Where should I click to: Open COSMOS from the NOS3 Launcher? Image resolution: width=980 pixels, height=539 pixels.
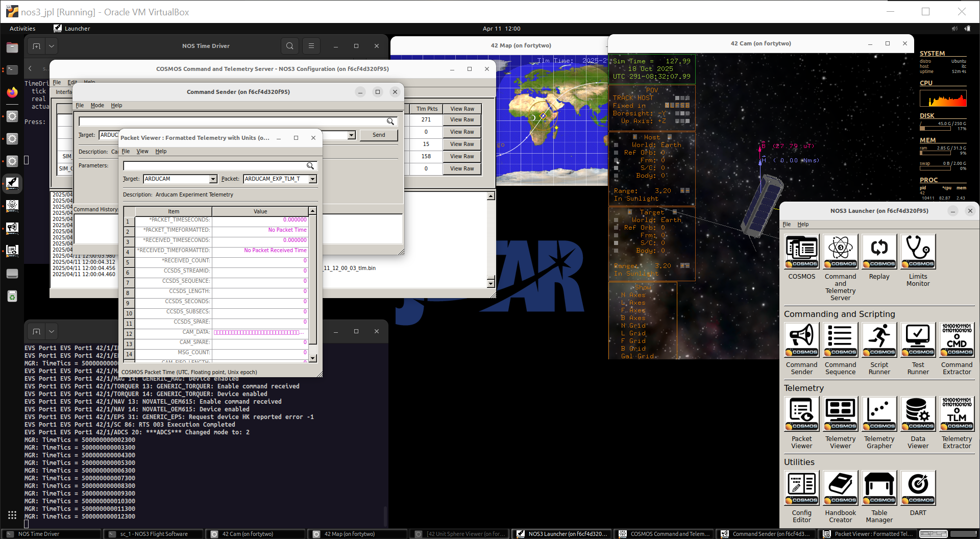[x=802, y=252]
